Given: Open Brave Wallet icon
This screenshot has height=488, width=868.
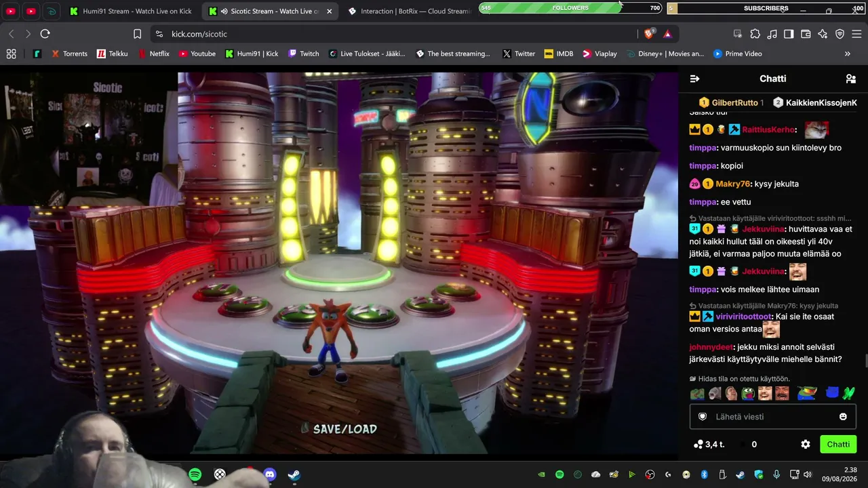Looking at the screenshot, I should (806, 34).
